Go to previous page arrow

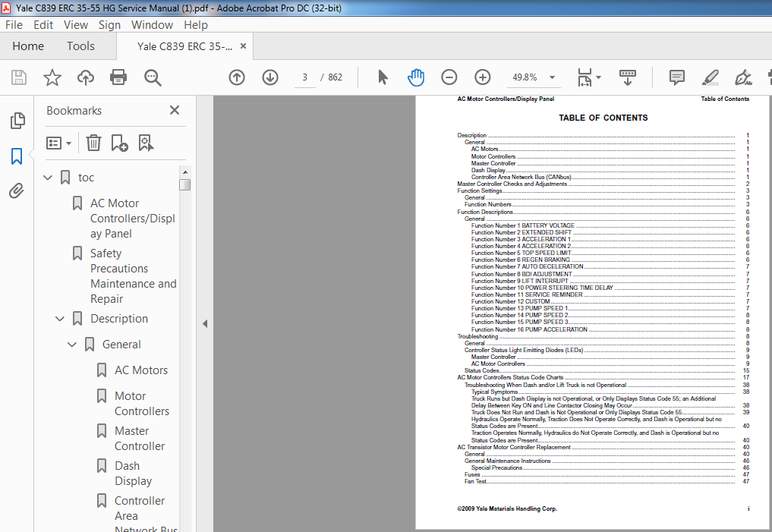(237, 77)
